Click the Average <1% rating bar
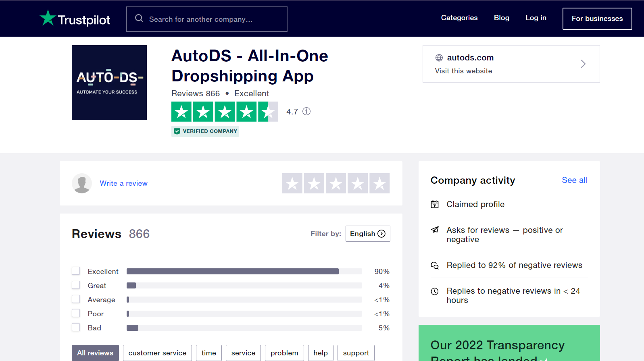644x361 pixels. click(x=244, y=300)
